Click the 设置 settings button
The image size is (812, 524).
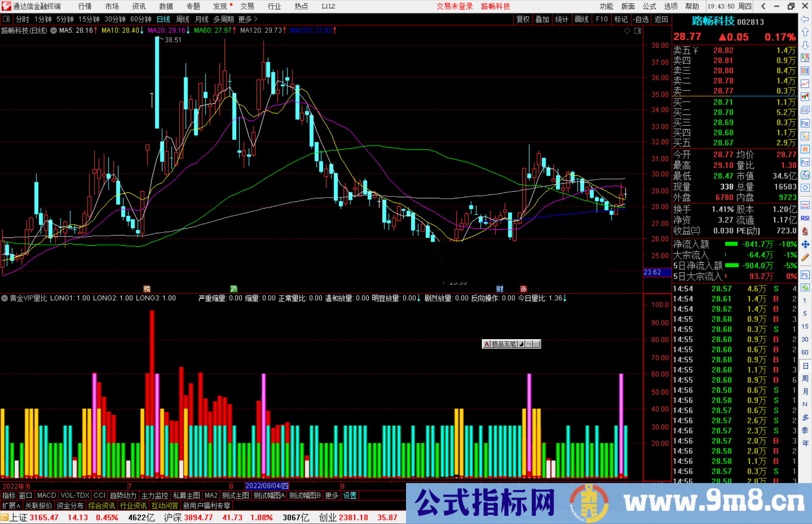click(x=350, y=496)
